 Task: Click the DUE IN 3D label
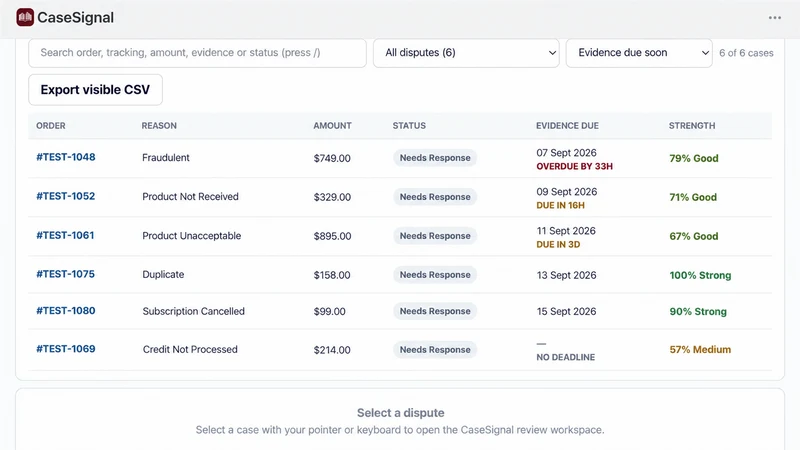(558, 245)
